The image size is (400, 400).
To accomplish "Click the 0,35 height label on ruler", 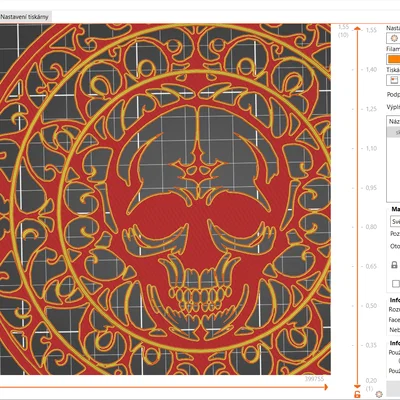I will pos(371,345).
